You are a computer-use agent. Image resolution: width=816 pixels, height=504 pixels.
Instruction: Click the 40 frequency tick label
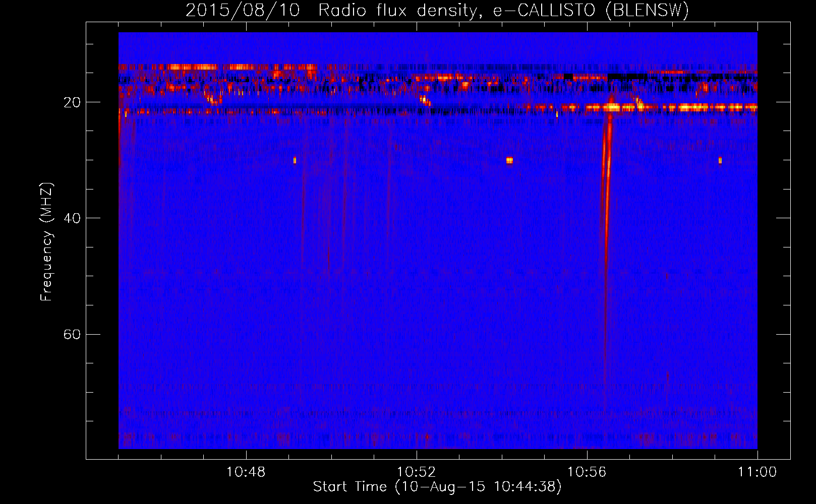[72, 218]
